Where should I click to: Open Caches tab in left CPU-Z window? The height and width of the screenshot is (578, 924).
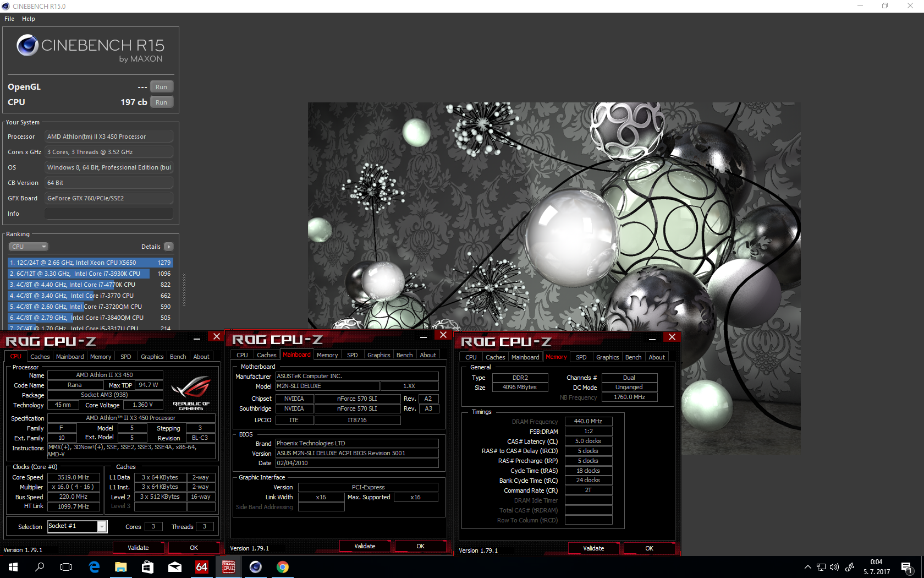click(40, 357)
